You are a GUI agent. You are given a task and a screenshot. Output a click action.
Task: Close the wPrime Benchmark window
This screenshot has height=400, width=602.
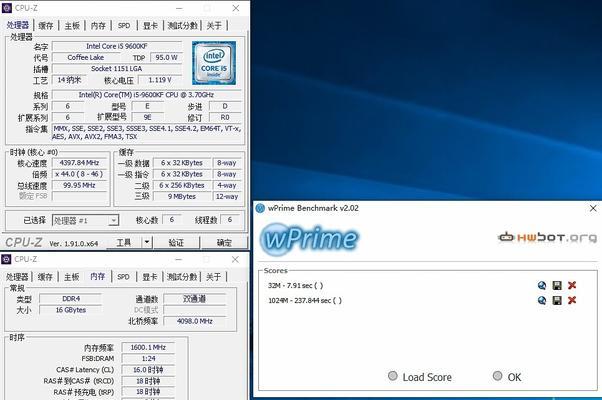593,208
